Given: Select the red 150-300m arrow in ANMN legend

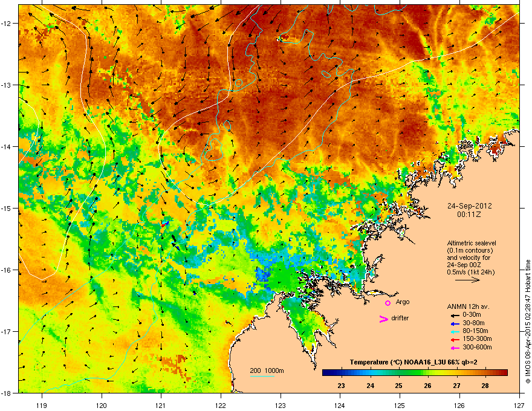Looking at the screenshot, I should [x=455, y=340].
